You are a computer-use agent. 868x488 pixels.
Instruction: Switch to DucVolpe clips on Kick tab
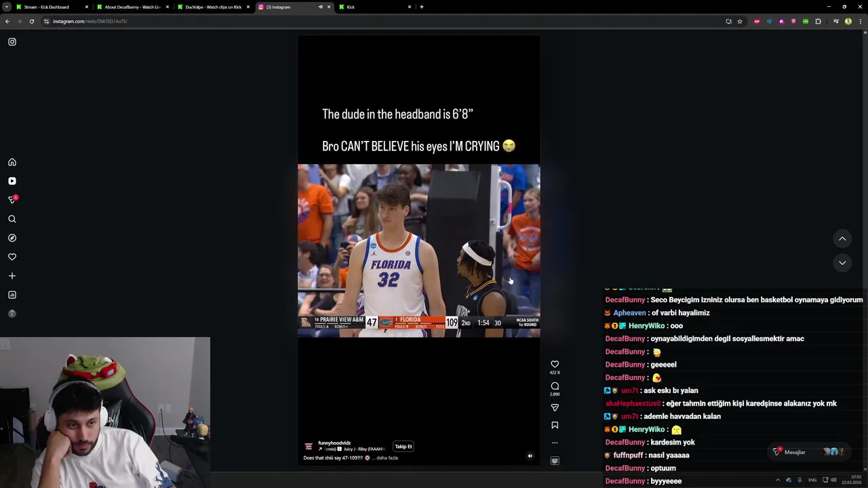213,7
